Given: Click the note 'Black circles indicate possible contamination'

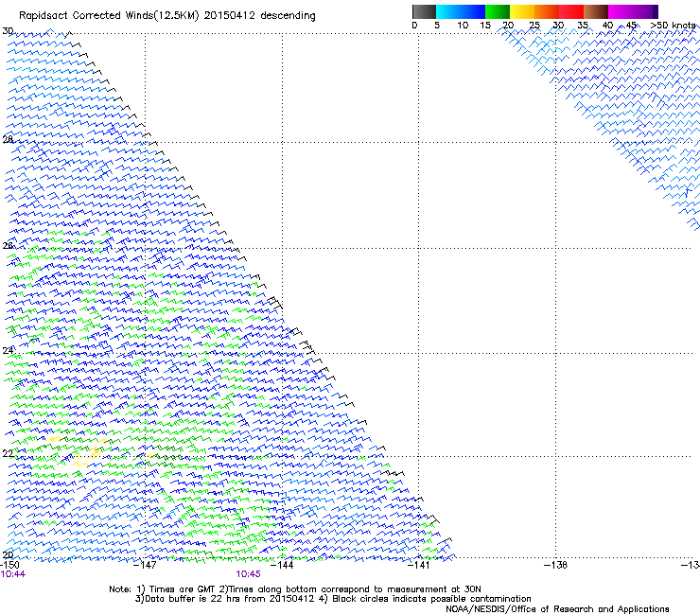Looking at the screenshot, I should [431, 599].
